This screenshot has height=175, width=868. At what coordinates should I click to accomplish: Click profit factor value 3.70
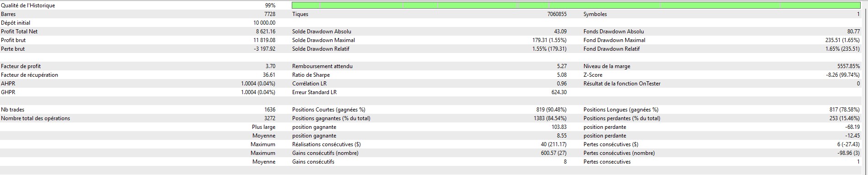[270, 66]
